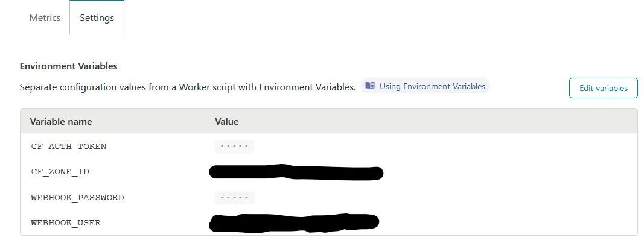The image size is (644, 246).
Task: Switch to the Metrics tab
Action: click(45, 17)
